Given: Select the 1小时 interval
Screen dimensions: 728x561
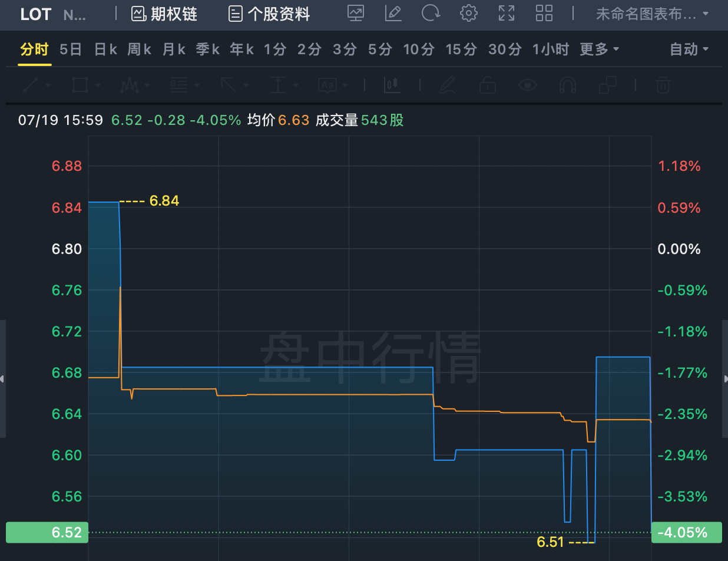Looking at the screenshot, I should [551, 49].
